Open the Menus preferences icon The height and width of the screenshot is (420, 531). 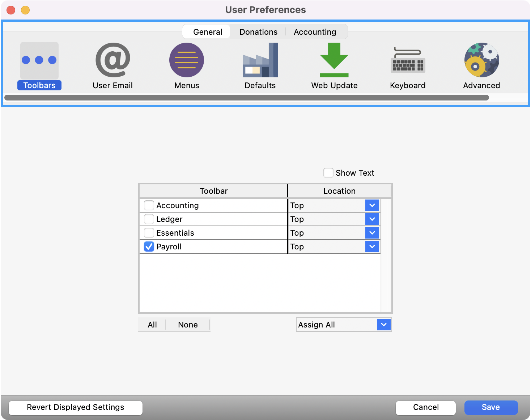pyautogui.click(x=187, y=60)
